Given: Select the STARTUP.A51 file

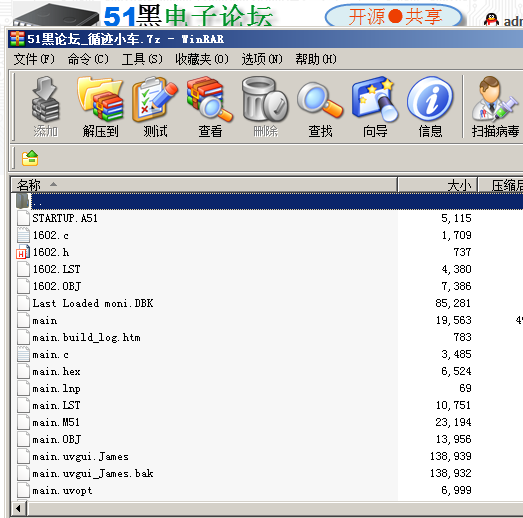Looking at the screenshot, I should 65,218.
